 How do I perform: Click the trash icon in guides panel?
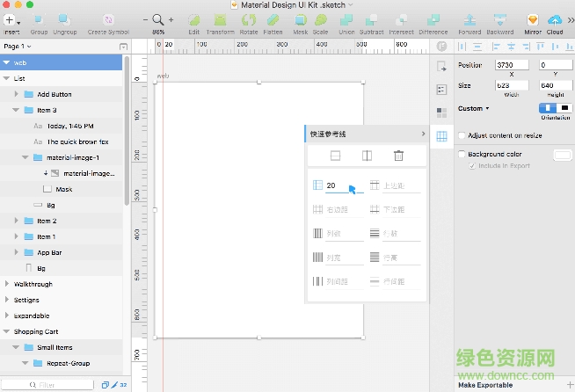[398, 156]
